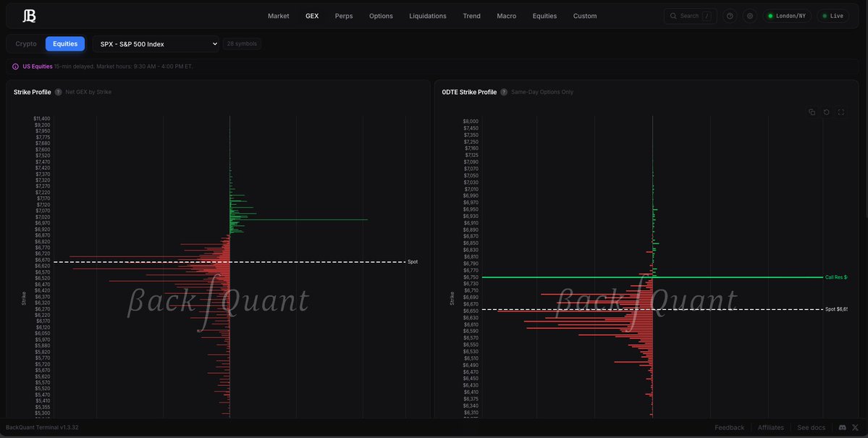Screen dimensions: 868x438
Task: Reset the 0DTE Strike Profile chart view
Action: [826, 112]
